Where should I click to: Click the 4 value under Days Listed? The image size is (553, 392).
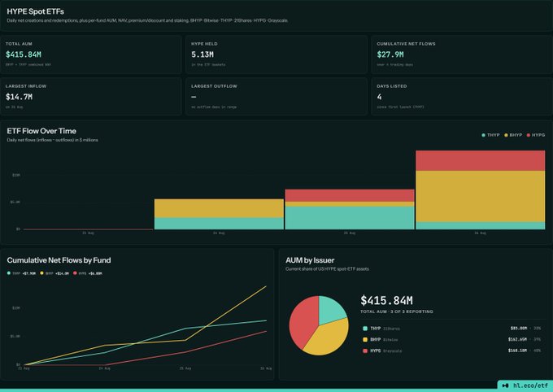click(379, 97)
